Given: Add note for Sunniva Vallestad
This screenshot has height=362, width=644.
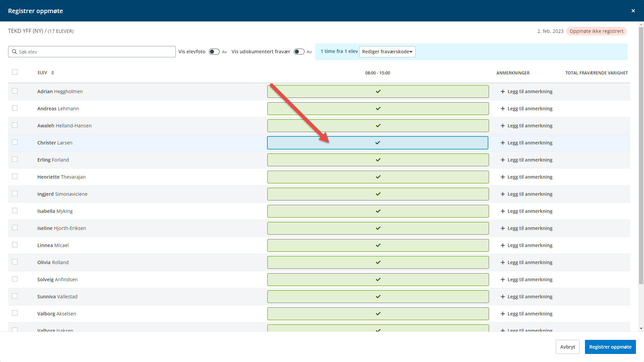Looking at the screenshot, I should coord(526,297).
